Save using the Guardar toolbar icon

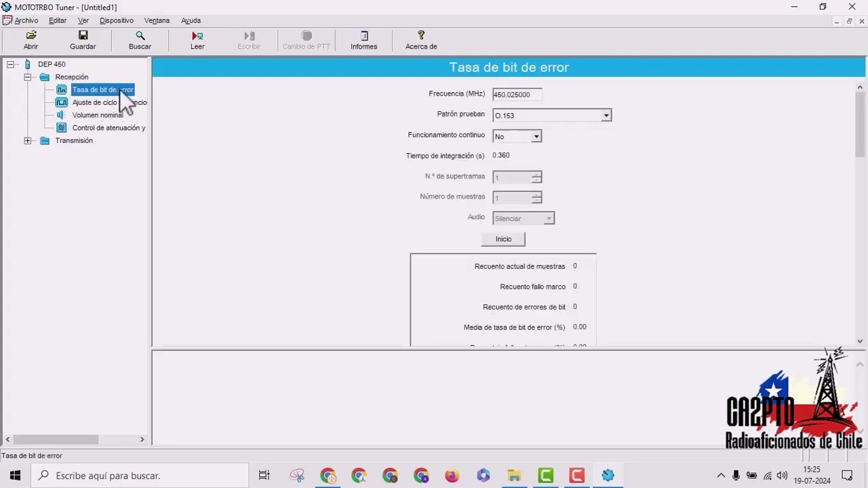pyautogui.click(x=83, y=35)
